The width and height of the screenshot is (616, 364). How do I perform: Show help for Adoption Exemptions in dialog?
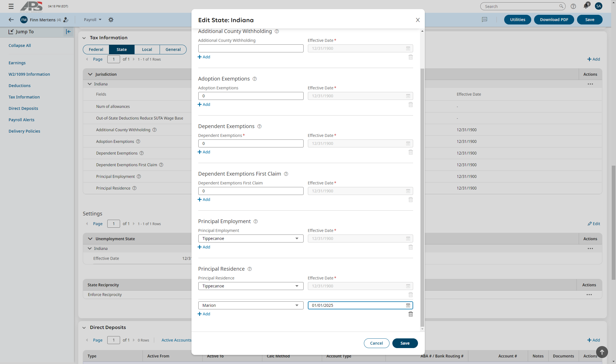click(x=255, y=79)
